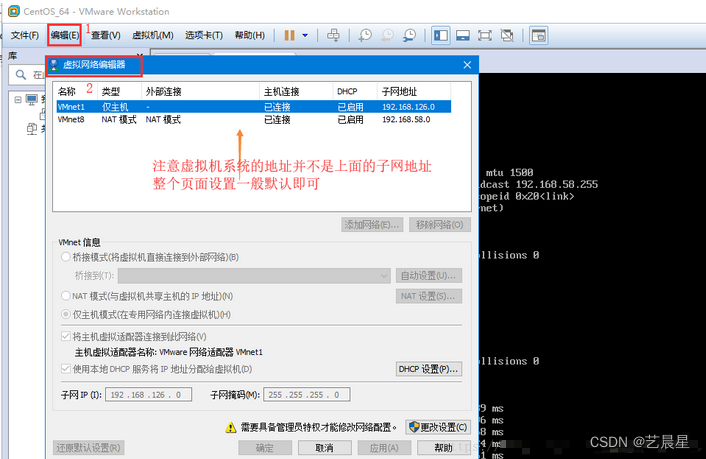Click the shared VMs icon in library tree
This screenshot has height=459, width=706.
tap(32, 129)
